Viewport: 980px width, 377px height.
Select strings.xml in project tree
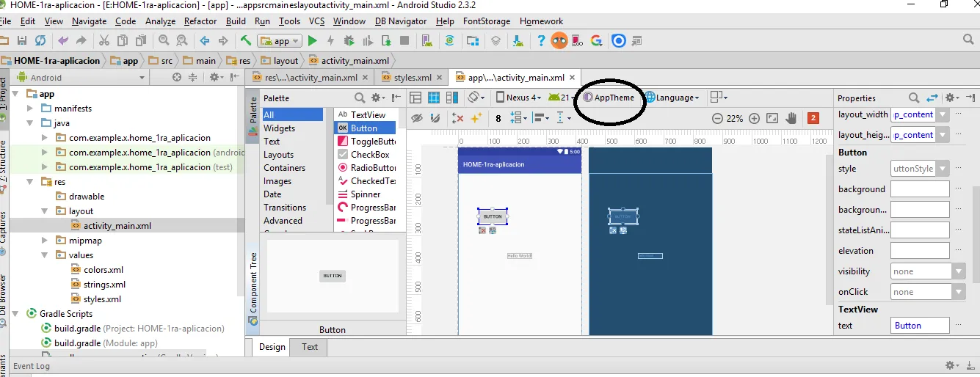[99, 285]
